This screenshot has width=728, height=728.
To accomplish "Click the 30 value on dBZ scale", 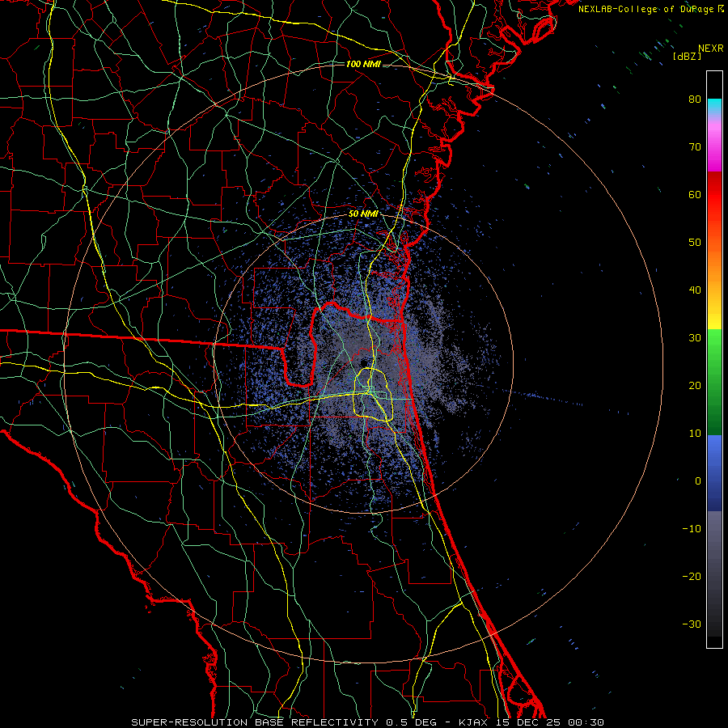I will click(695, 337).
